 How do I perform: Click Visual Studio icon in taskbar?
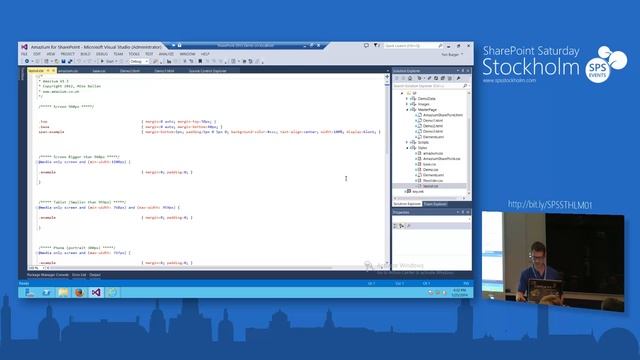[x=96, y=292]
